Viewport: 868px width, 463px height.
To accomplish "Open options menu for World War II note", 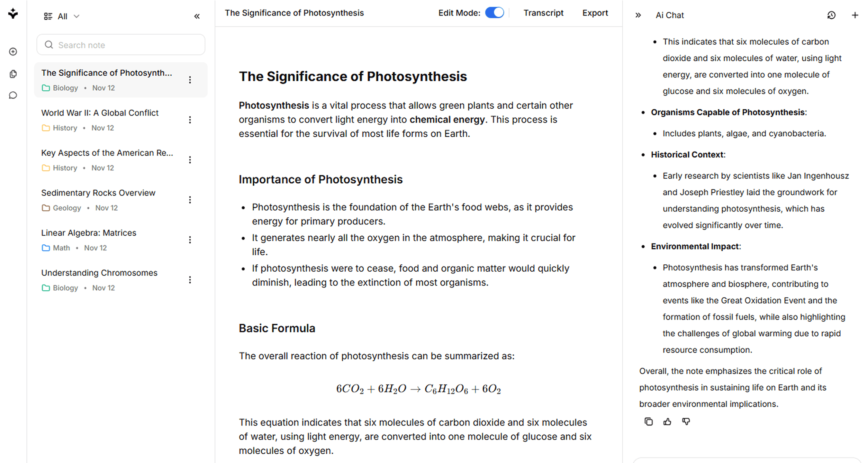I will (190, 120).
